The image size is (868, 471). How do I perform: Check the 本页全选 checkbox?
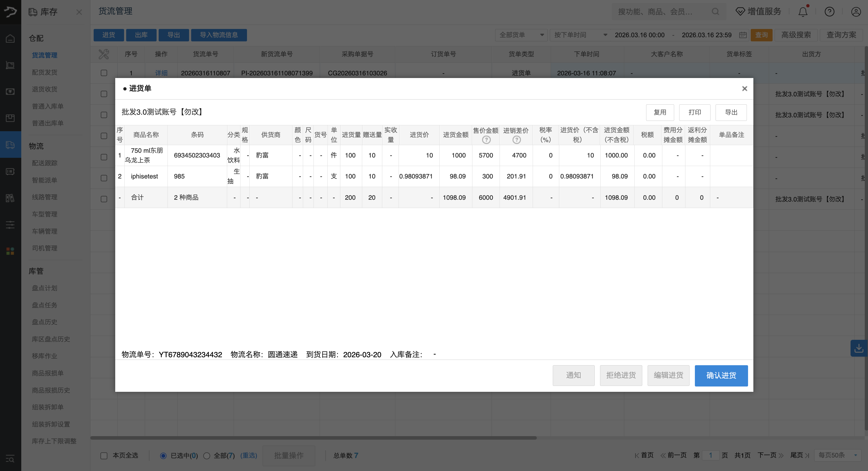[104, 456]
